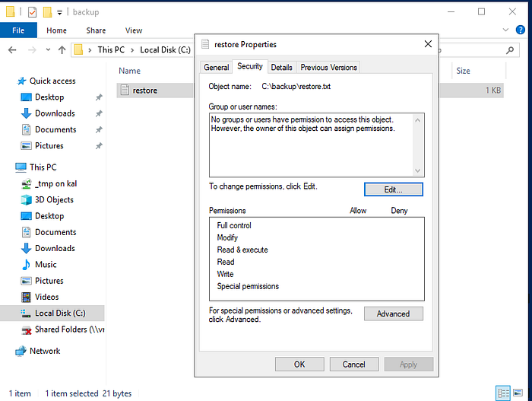This screenshot has width=532, height=401.
Task: Click the pin icon beside quick access Documents
Action: [99, 130]
